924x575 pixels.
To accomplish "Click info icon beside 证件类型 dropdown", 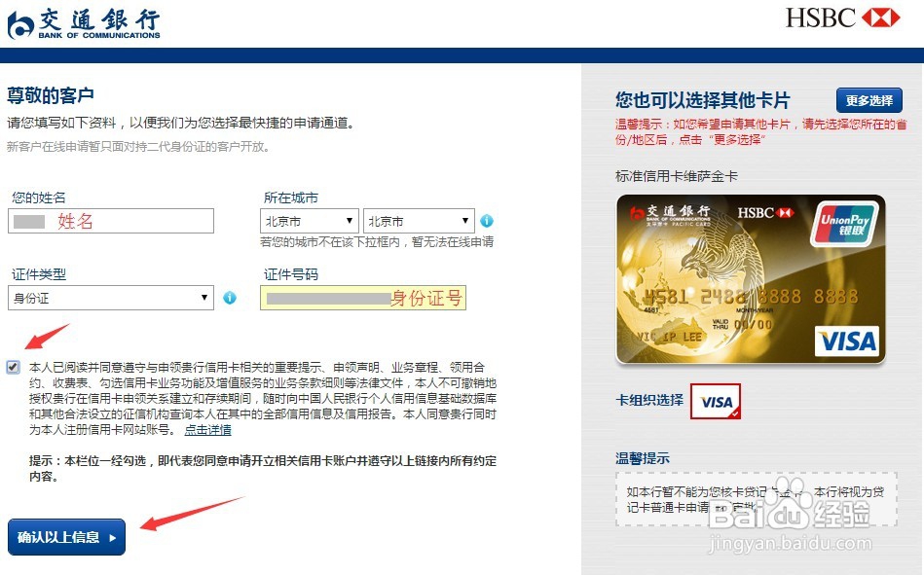I will (x=230, y=298).
